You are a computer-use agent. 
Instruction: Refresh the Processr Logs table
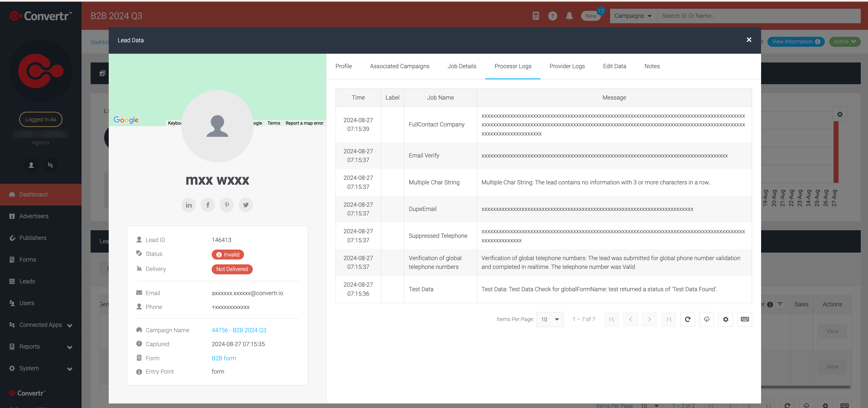[687, 319]
